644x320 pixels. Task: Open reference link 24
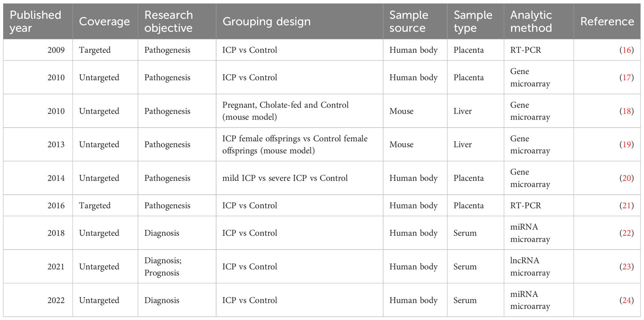pyautogui.click(x=627, y=300)
